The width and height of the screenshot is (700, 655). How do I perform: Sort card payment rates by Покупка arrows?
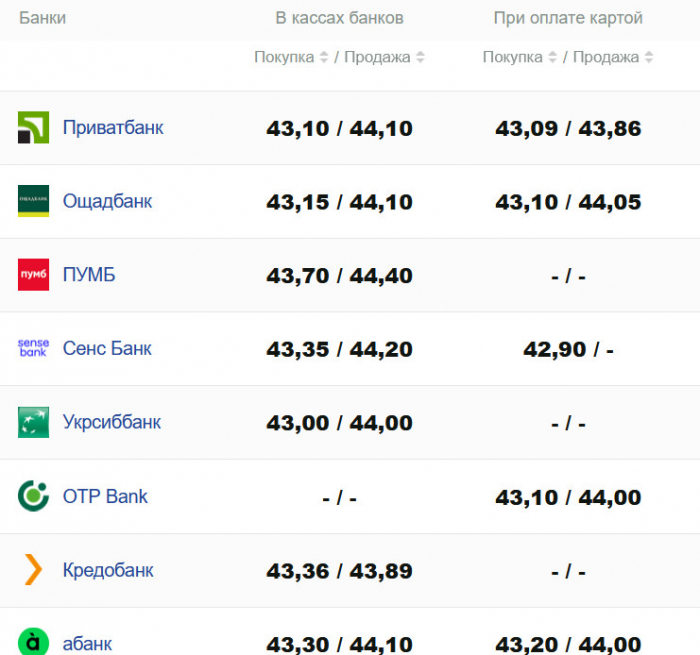pyautogui.click(x=553, y=57)
